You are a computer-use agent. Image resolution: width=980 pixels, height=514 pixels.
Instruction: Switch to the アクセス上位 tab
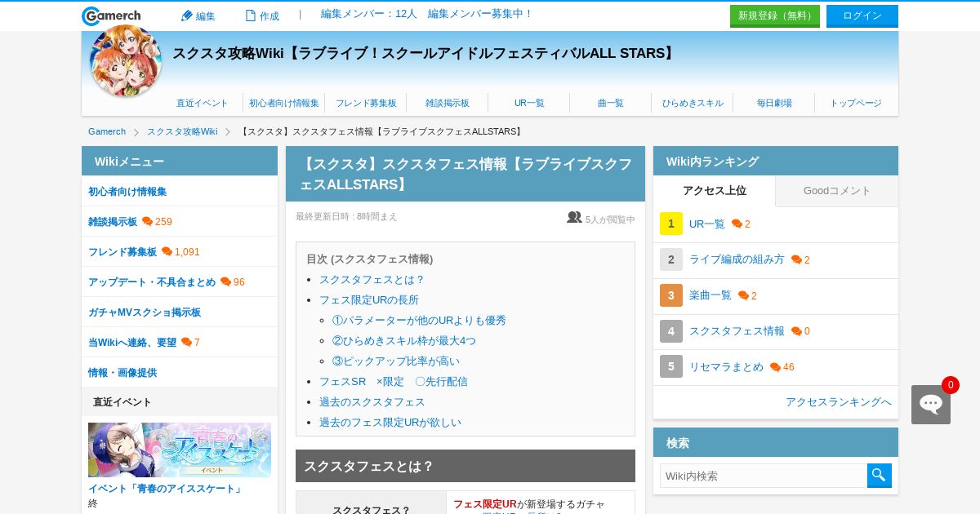coord(715,191)
